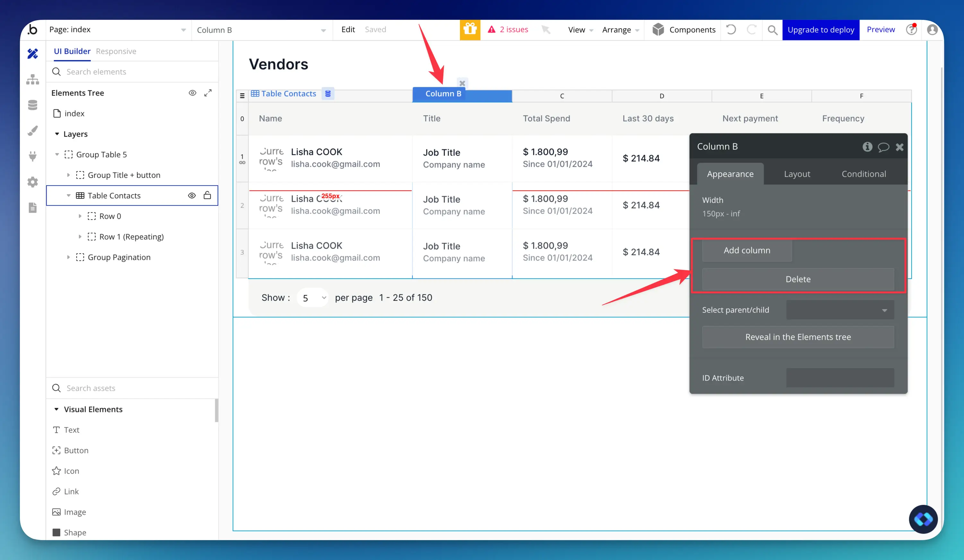The image size is (964, 560).
Task: Open comments icon in Column B panel
Action: point(883,147)
